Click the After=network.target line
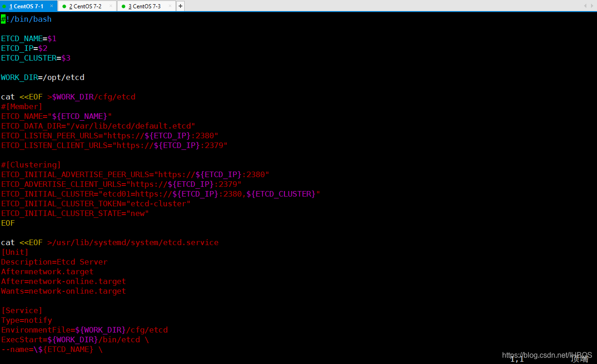The width and height of the screenshot is (597, 364). 47,271
